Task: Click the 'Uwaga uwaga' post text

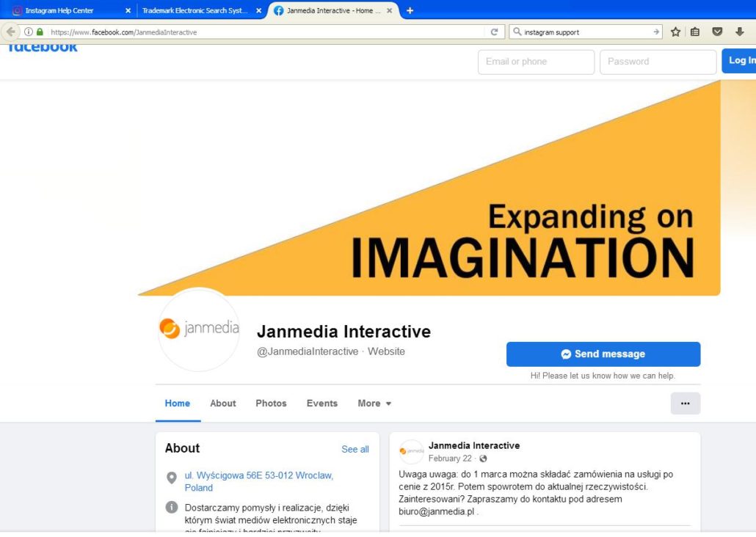Action: tap(536, 493)
